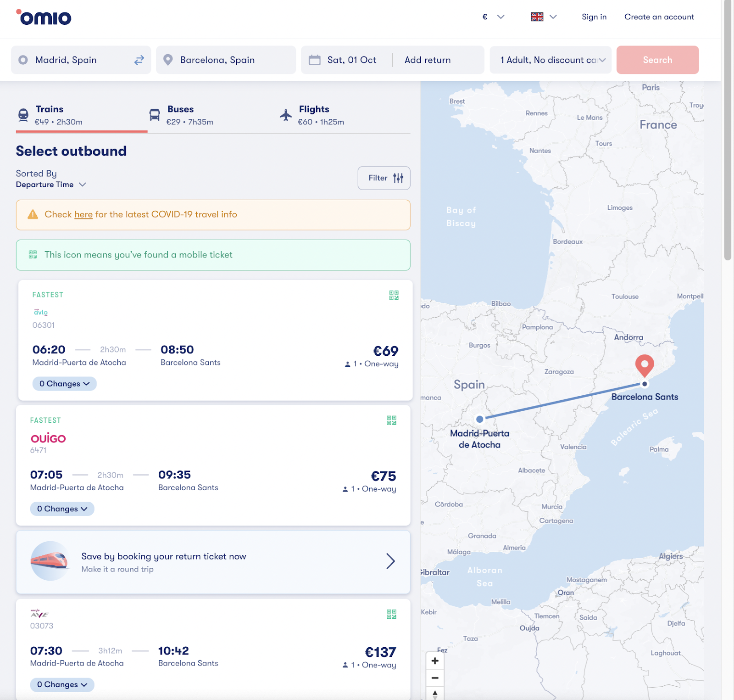Click the Barcelona Sants red map pin
This screenshot has width=734, height=700.
pos(645,366)
